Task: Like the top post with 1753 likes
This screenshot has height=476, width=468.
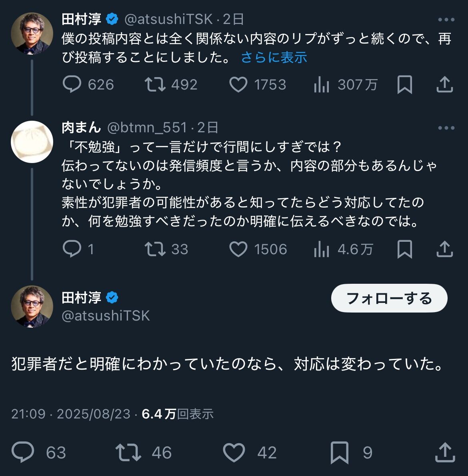Action: 238,85
